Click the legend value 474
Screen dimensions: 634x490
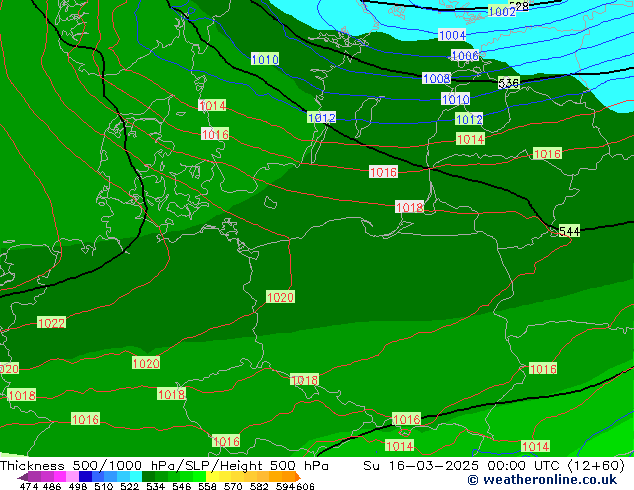(x=29, y=486)
